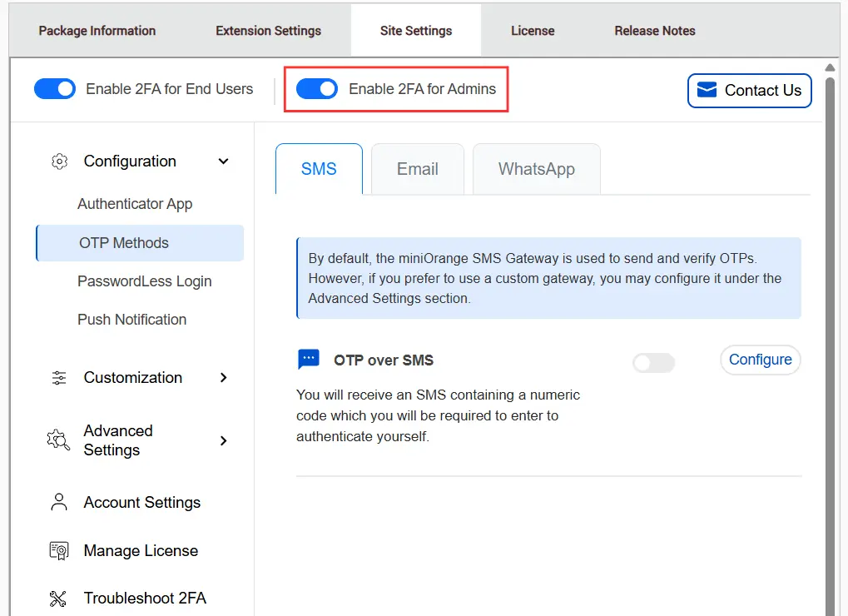
Task: Click the scrollbar up arrow
Action: [830, 66]
